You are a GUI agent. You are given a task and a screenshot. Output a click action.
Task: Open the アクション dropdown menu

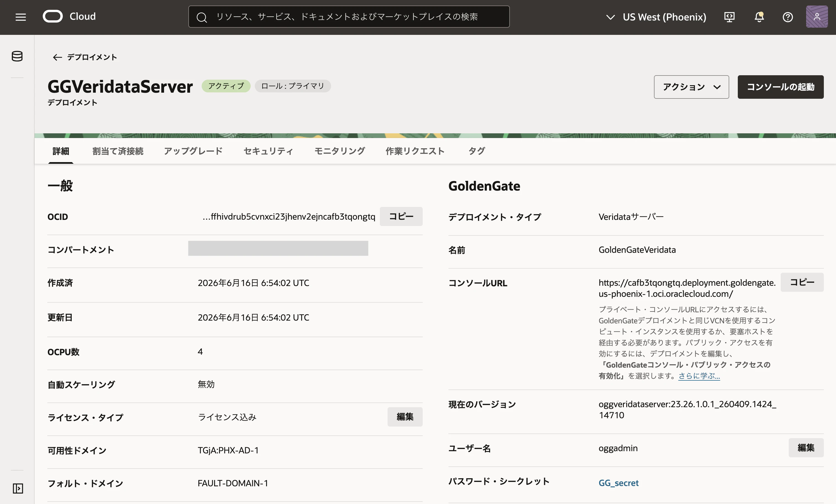[691, 87]
